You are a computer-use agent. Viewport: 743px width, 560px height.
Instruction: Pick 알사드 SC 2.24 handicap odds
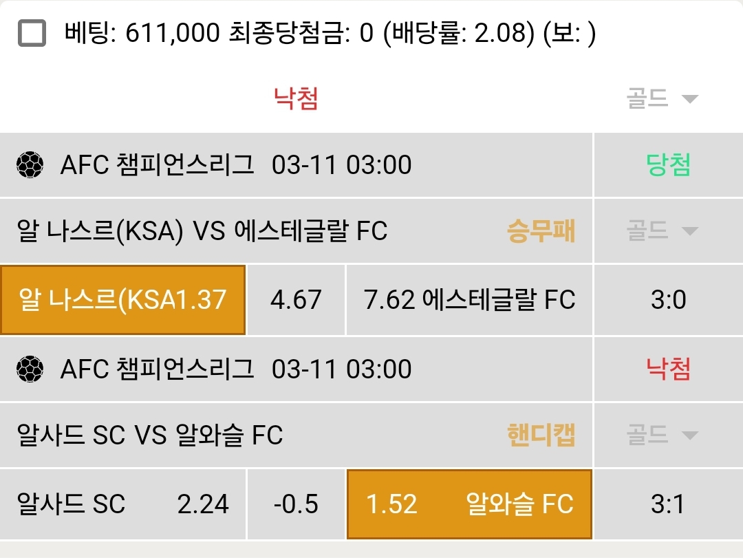(123, 504)
